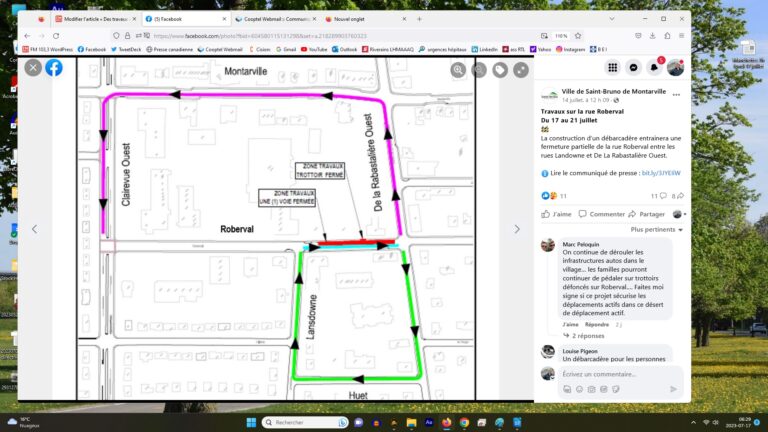Click the Écrivez un commentaire field

click(x=610, y=374)
